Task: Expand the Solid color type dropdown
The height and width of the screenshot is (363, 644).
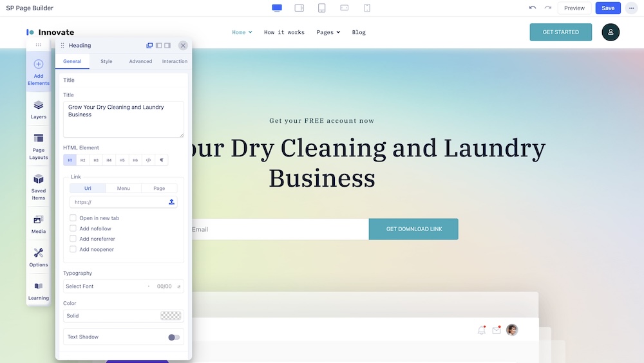Action: 109,316
